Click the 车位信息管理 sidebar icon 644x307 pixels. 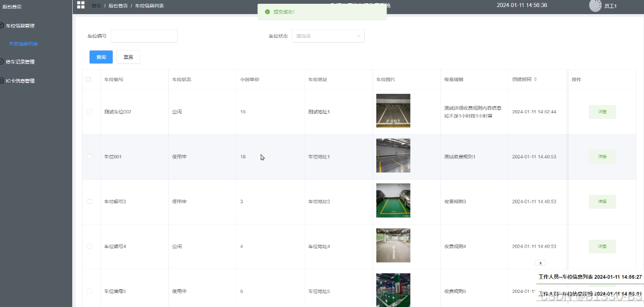point(2,25)
